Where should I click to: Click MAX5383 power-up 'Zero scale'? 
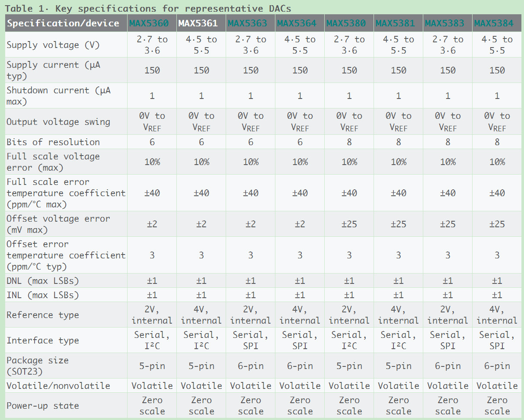click(447, 406)
